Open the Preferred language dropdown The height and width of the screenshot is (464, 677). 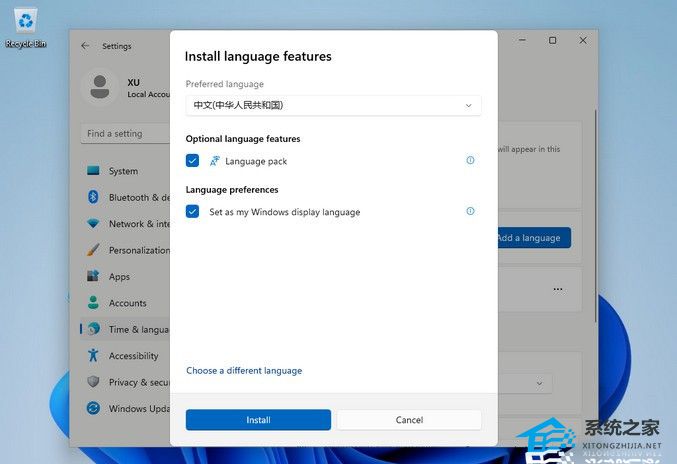(x=333, y=105)
